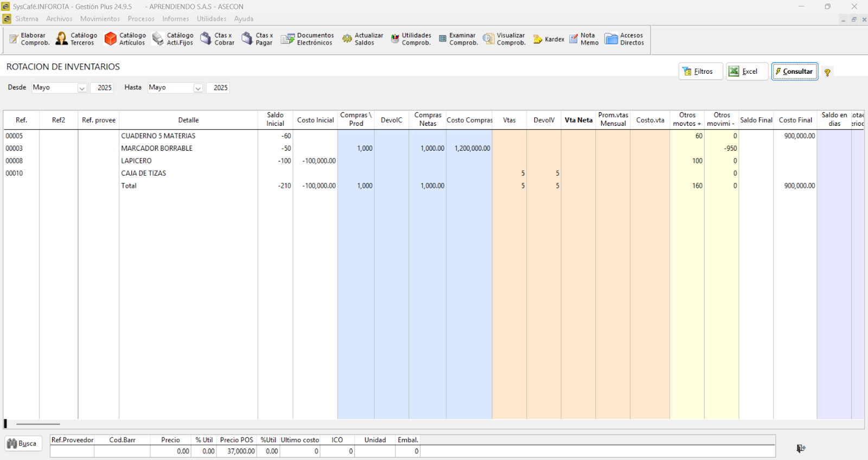The width and height of the screenshot is (868, 460).
Task: Open Ctas x Cobrar tool
Action: 206,39
